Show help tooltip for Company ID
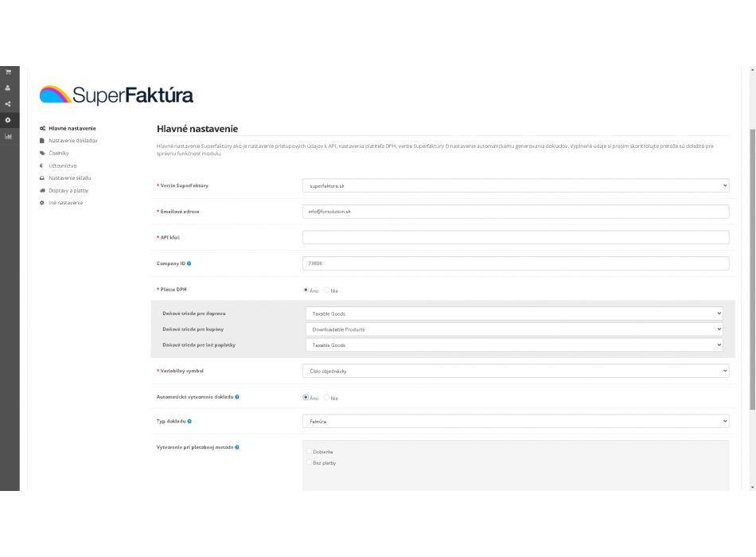Image resolution: width=756 pixels, height=557 pixels. tap(189, 263)
